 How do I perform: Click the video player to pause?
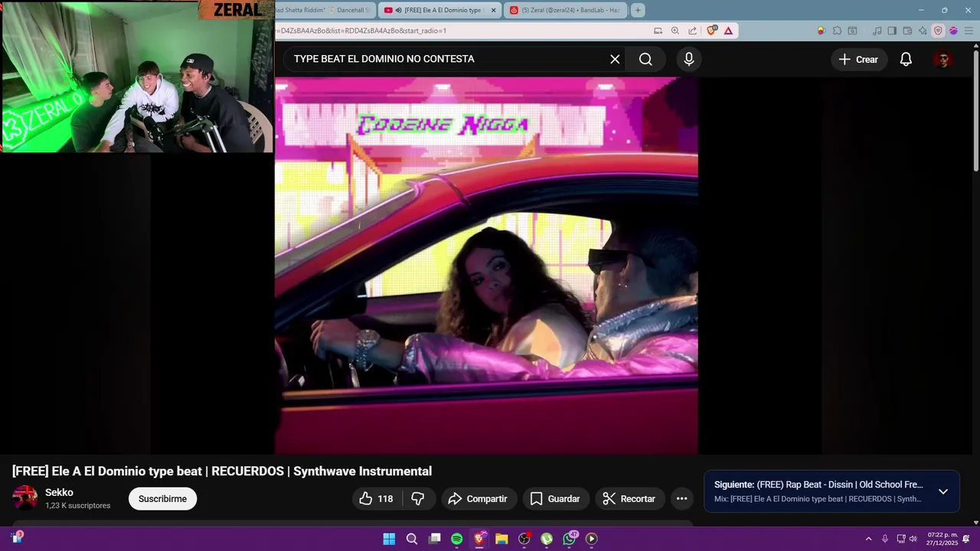tap(486, 266)
